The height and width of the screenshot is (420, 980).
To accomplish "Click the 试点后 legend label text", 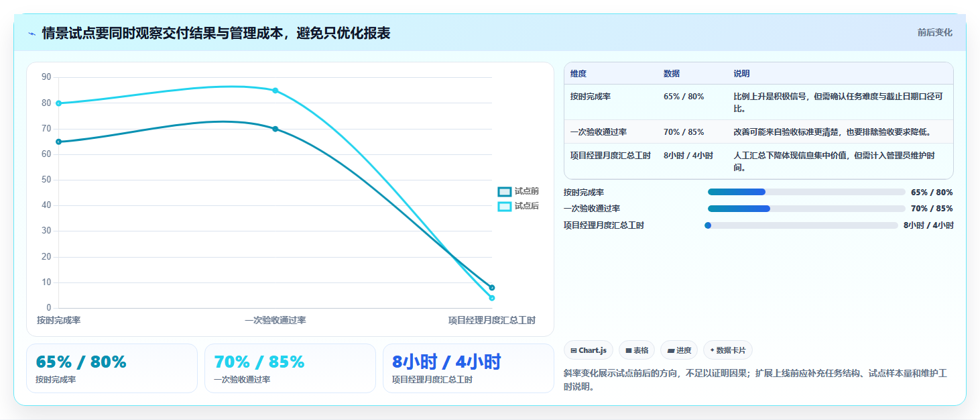I will (x=527, y=207).
